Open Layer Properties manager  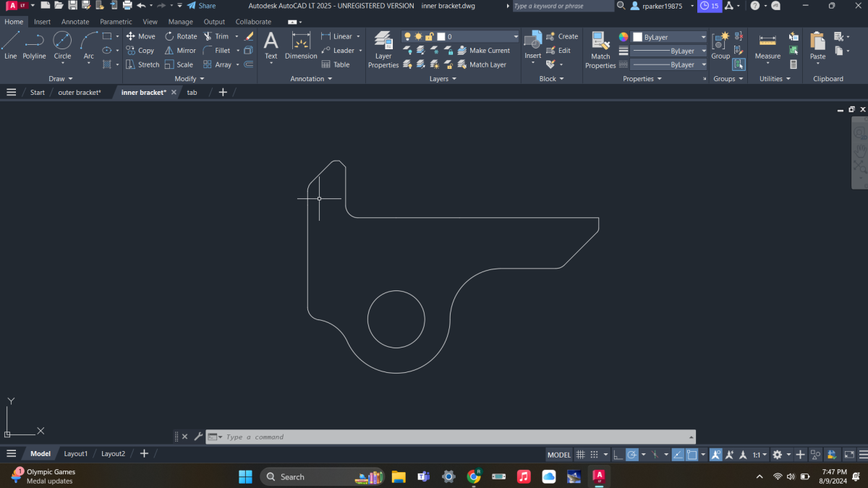383,49
